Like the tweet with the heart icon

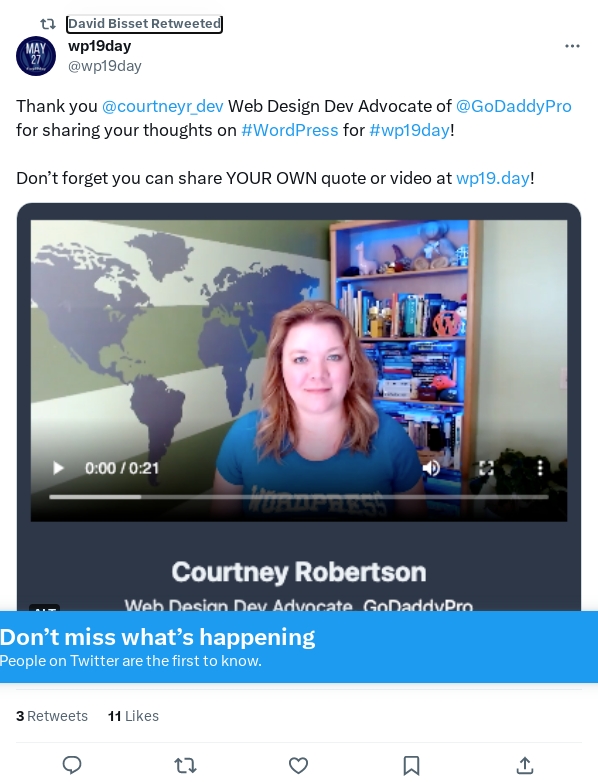tap(298, 765)
